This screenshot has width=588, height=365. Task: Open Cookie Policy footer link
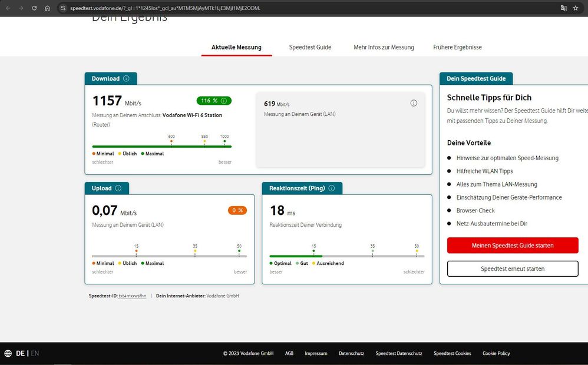(x=496, y=353)
